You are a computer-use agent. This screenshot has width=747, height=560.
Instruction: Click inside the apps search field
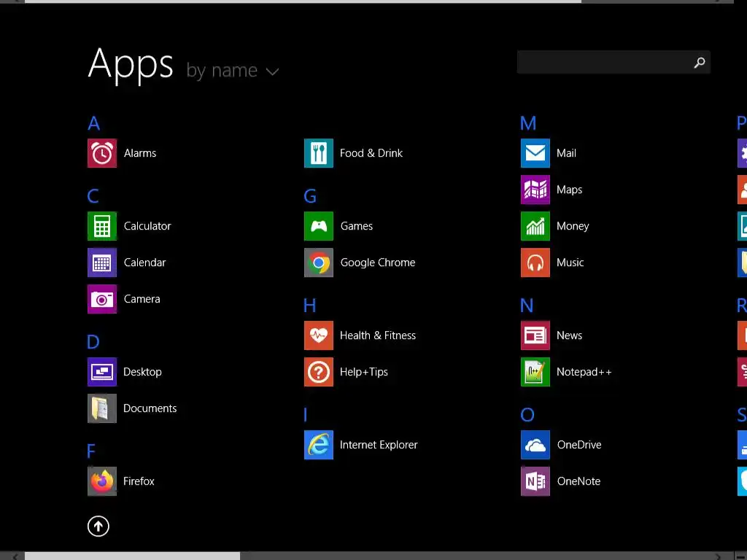(x=614, y=62)
